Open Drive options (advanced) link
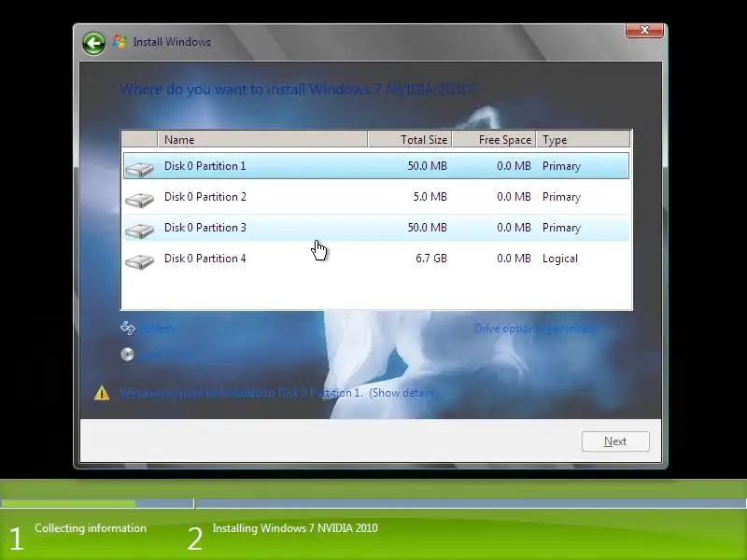The width and height of the screenshot is (747, 560). [x=535, y=329]
